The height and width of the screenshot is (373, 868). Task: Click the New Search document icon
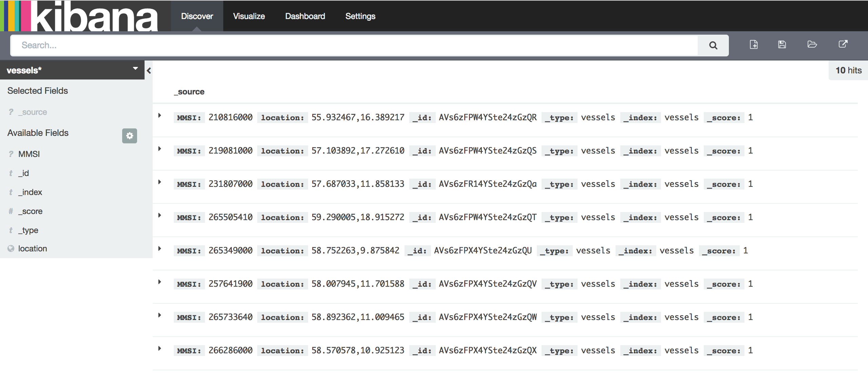754,45
